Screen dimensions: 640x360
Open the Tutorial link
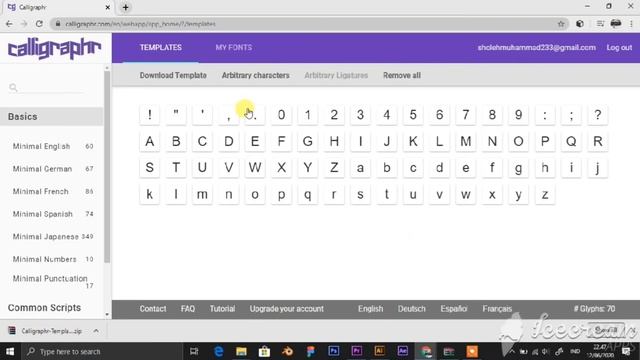point(222,309)
